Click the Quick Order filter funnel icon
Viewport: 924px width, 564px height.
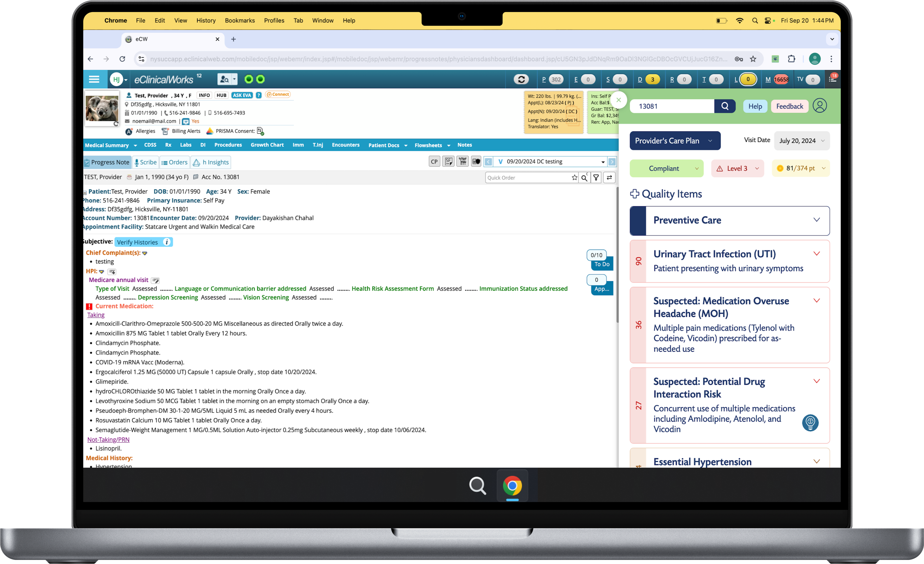[x=596, y=178]
